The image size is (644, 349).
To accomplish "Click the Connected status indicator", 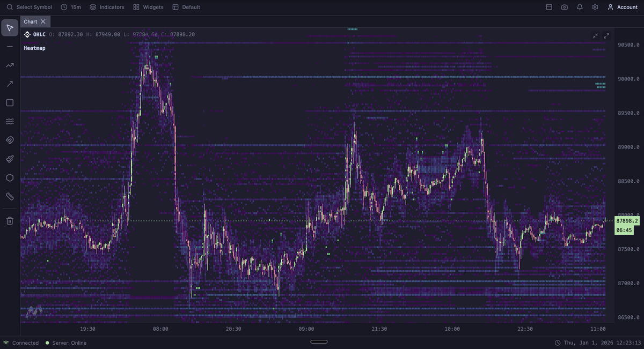I will pos(21,343).
